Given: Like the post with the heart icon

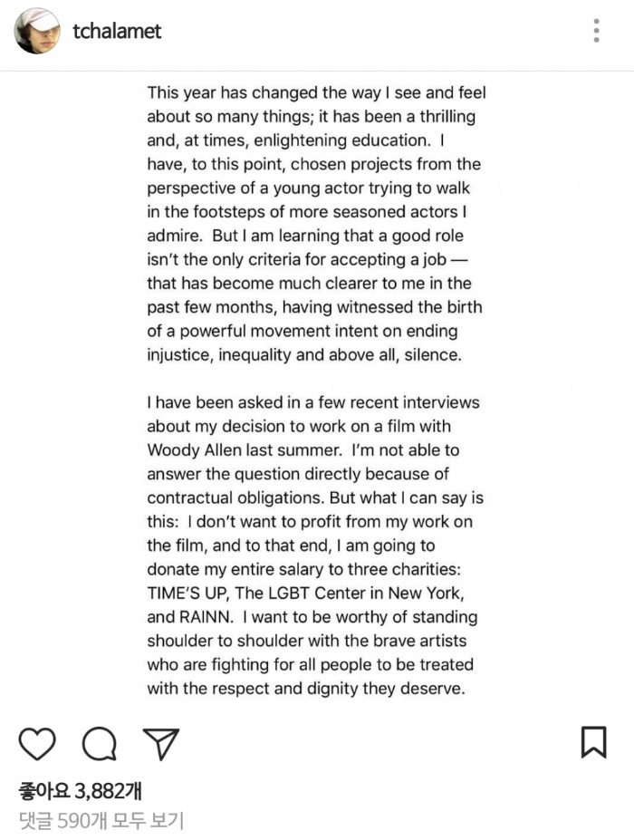Looking at the screenshot, I should pyautogui.click(x=37, y=743).
